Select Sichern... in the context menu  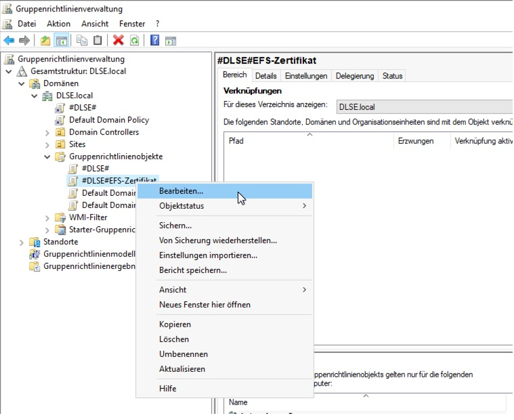(x=175, y=226)
